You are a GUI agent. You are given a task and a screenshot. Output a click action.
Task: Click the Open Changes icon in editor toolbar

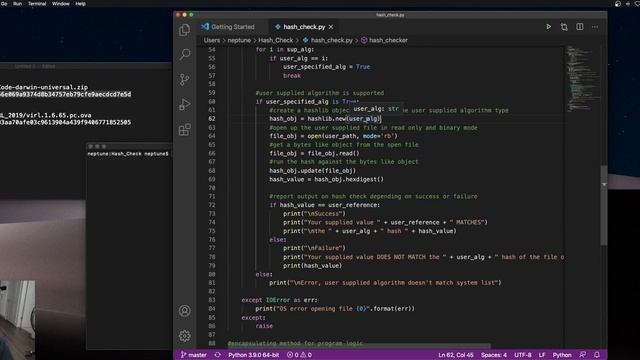click(564, 27)
